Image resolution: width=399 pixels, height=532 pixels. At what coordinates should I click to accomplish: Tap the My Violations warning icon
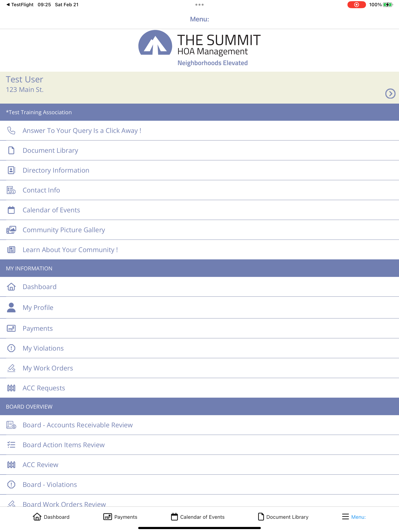click(11, 348)
